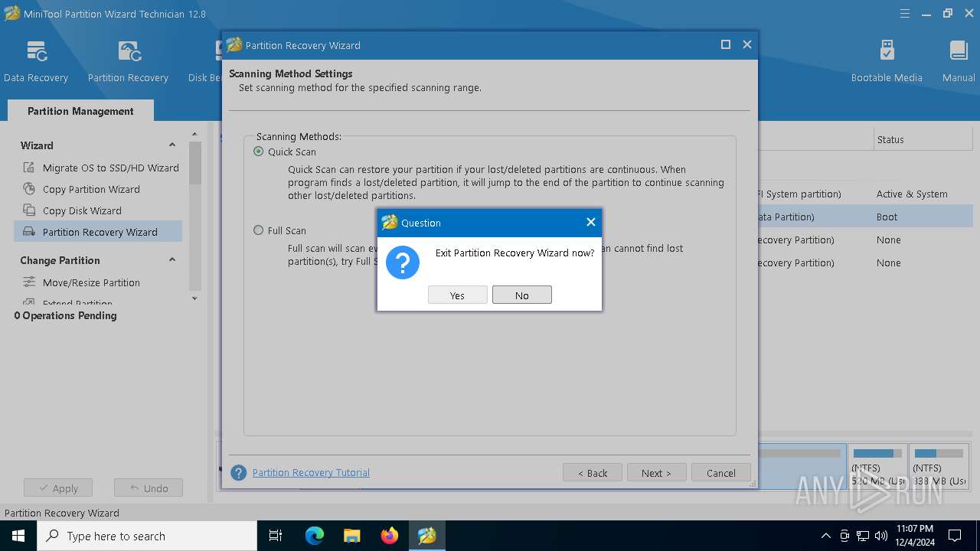This screenshot has width=980, height=551.
Task: Click the Migrate OS wizard icon
Action: click(x=29, y=168)
